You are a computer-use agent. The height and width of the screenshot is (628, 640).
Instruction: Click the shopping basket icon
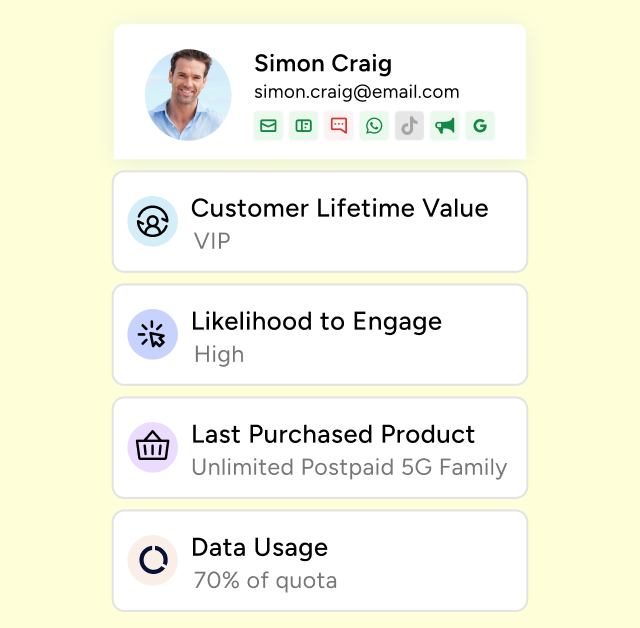click(152, 447)
